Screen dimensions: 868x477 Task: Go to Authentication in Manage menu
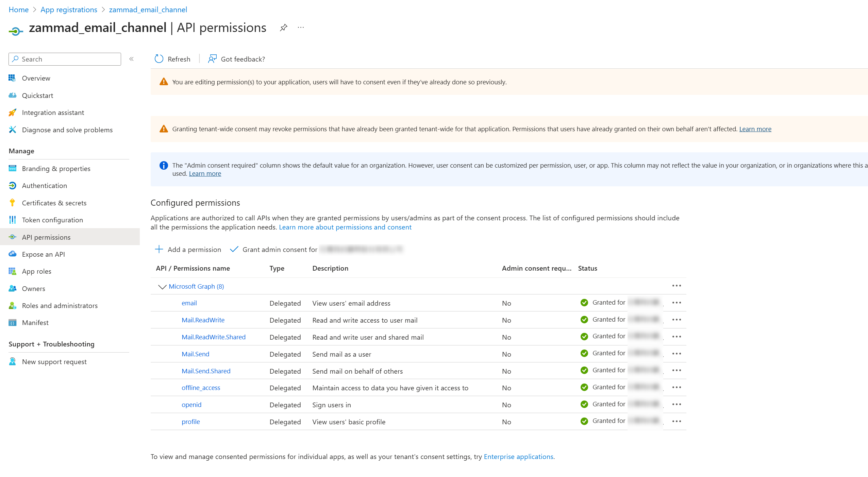pos(44,186)
